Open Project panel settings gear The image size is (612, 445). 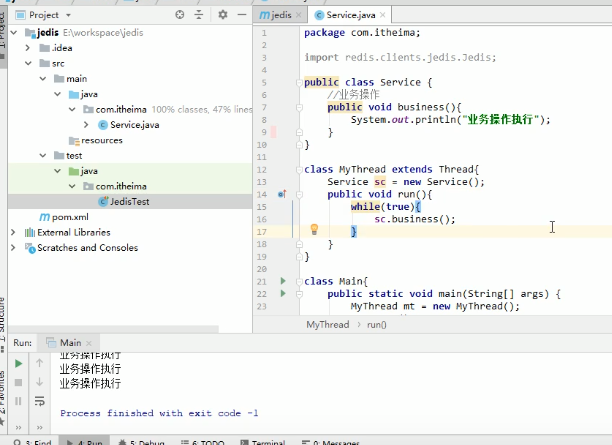222,15
